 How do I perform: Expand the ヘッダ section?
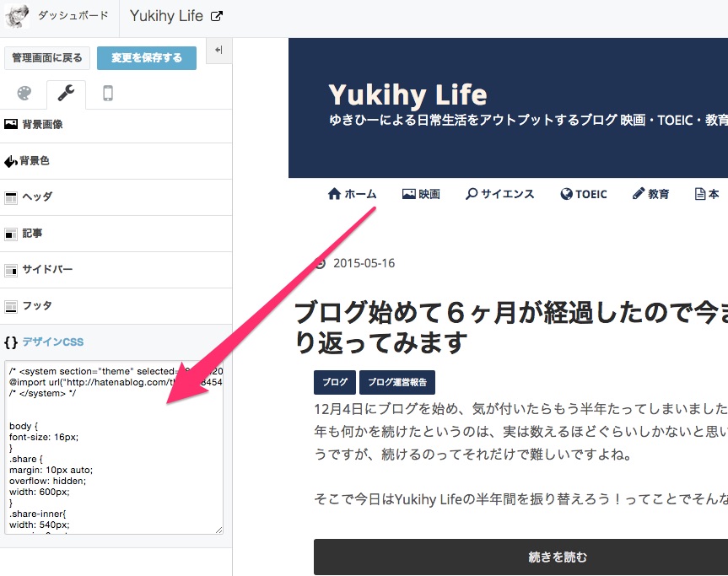coord(116,197)
